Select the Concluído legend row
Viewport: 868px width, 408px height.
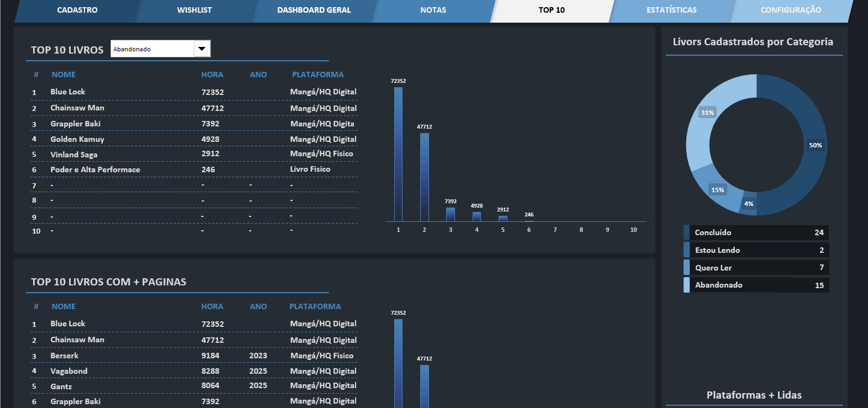point(756,232)
